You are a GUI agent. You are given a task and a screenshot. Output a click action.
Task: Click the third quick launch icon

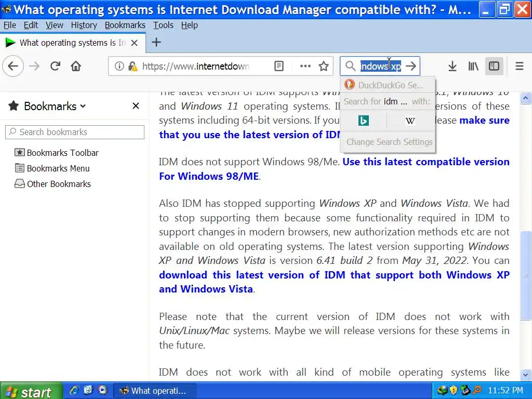pos(103,390)
